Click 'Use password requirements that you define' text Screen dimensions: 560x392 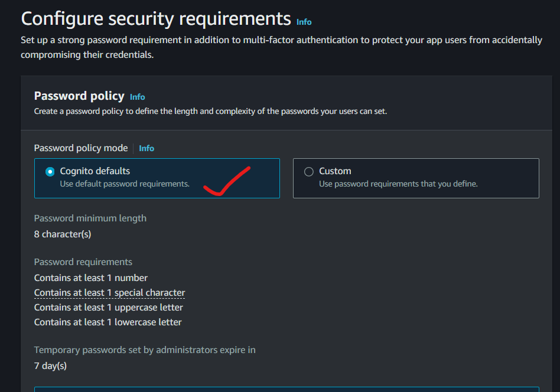[x=398, y=184]
